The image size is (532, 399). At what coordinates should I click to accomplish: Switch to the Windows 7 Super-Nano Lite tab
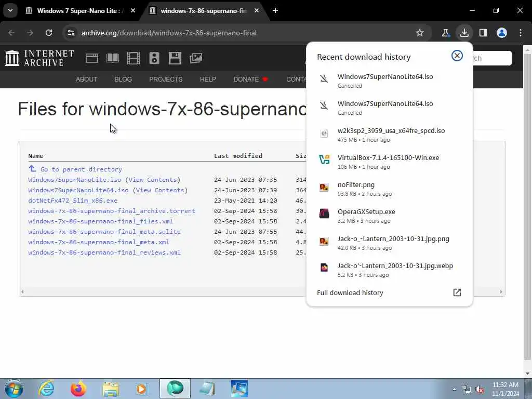[x=81, y=10]
